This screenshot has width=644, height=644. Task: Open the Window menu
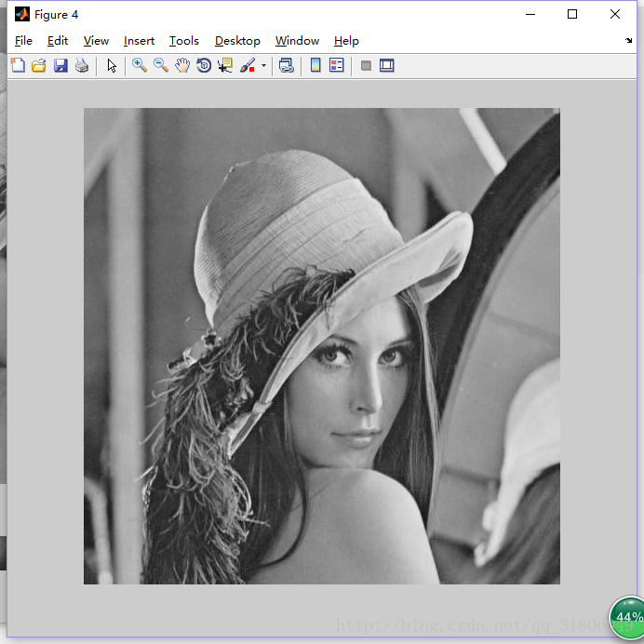[x=297, y=41]
